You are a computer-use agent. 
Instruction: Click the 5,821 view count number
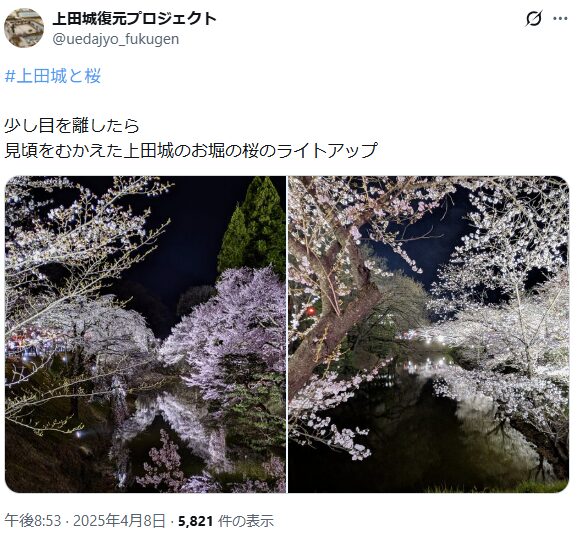coord(196,521)
